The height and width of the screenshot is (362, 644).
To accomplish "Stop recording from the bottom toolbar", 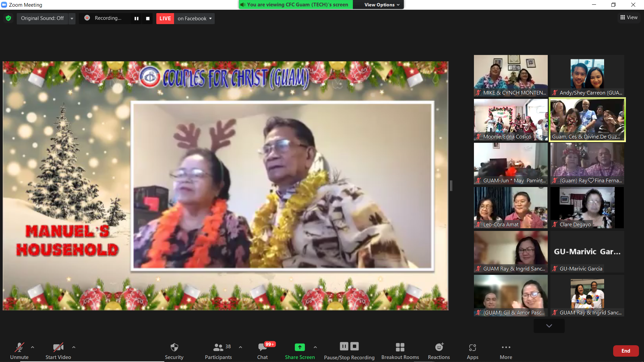I will (x=355, y=346).
